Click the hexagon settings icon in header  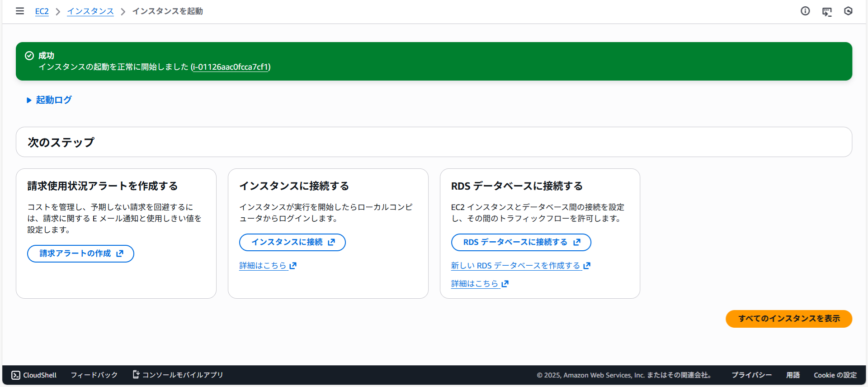click(848, 11)
